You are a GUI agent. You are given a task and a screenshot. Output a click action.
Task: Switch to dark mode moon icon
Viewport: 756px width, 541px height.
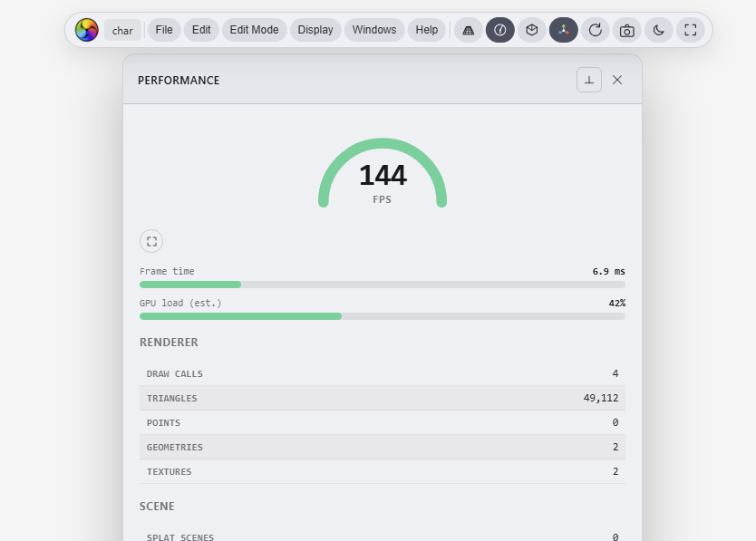coord(659,30)
